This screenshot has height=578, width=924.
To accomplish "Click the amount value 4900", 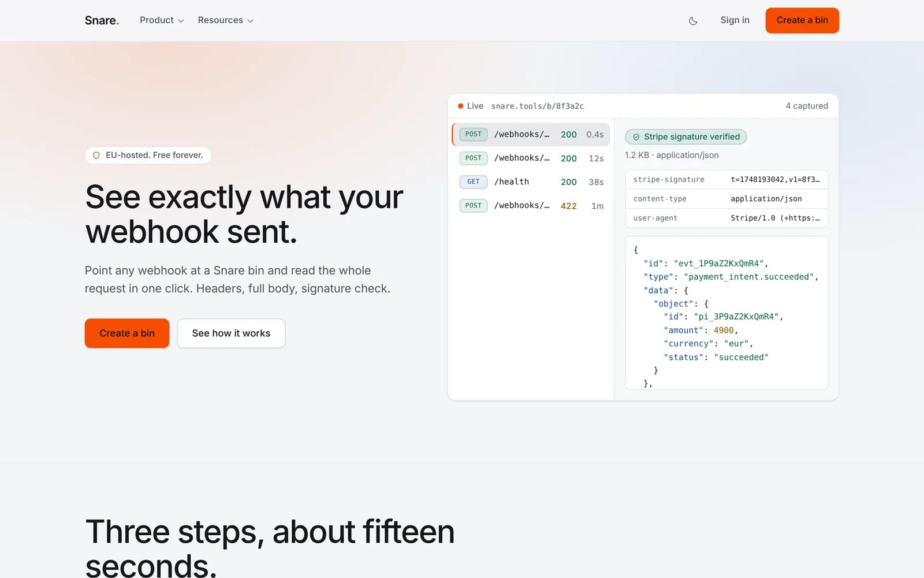I will click(x=723, y=330).
